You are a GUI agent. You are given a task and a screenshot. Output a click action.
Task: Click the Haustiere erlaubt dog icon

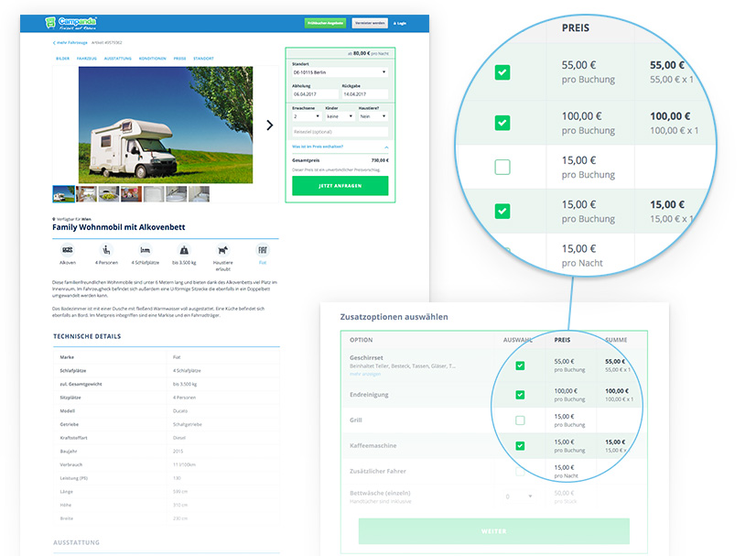221,249
